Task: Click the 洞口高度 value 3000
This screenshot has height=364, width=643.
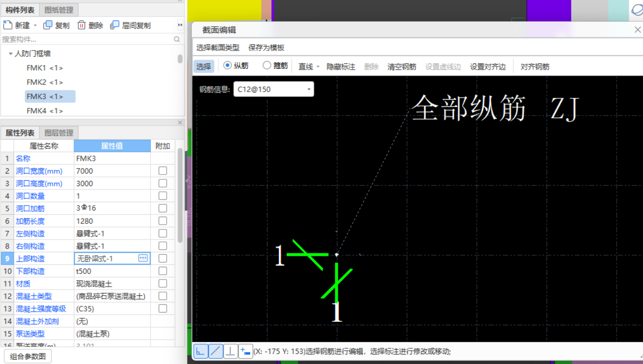Action: click(x=112, y=183)
